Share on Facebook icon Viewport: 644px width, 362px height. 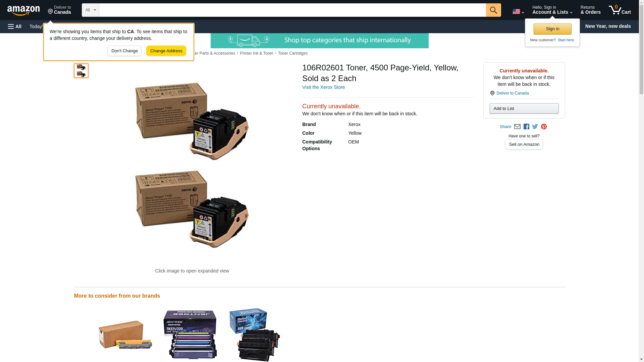click(x=526, y=127)
